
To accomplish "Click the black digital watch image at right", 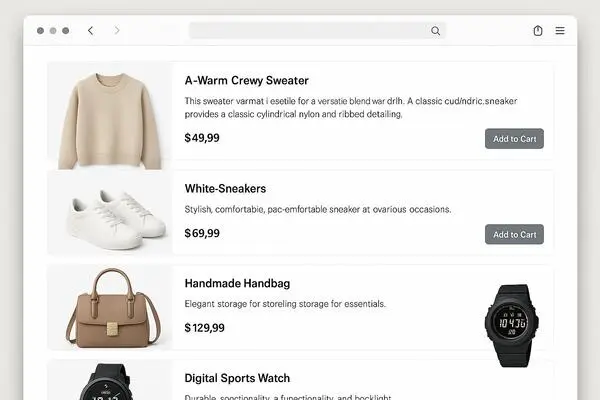I will pos(512,325).
